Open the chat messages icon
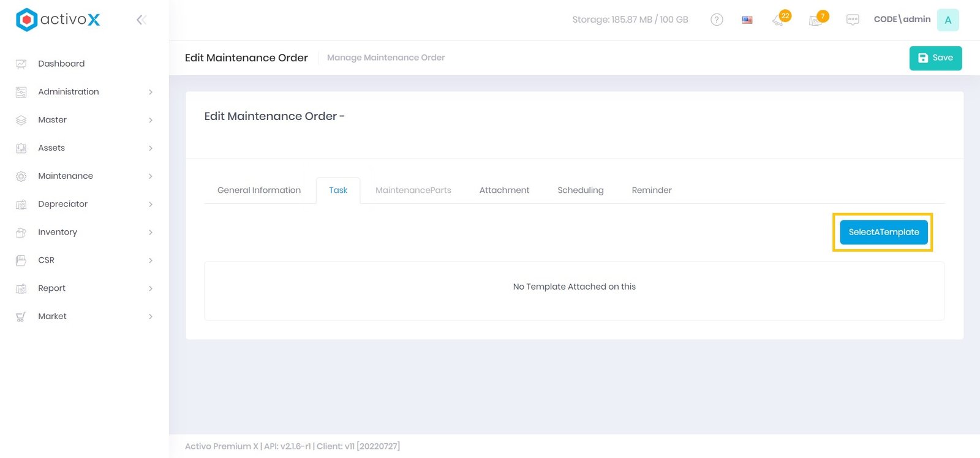 (853, 20)
